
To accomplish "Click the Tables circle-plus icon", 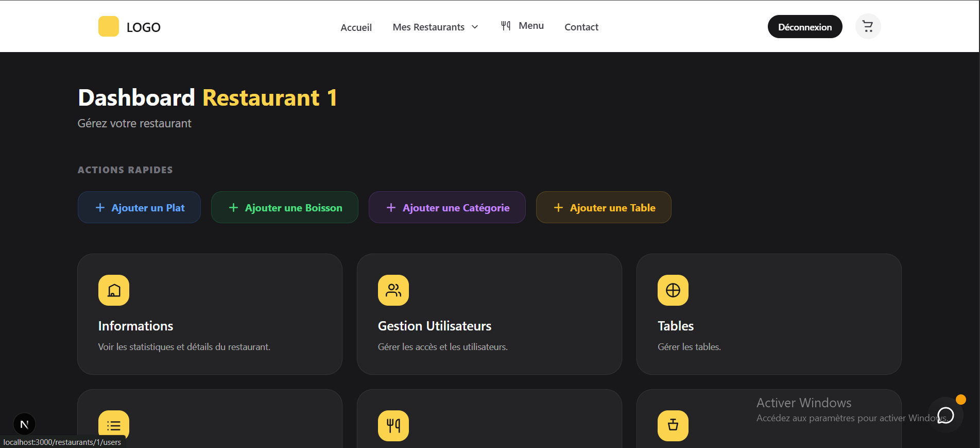I will tap(673, 290).
